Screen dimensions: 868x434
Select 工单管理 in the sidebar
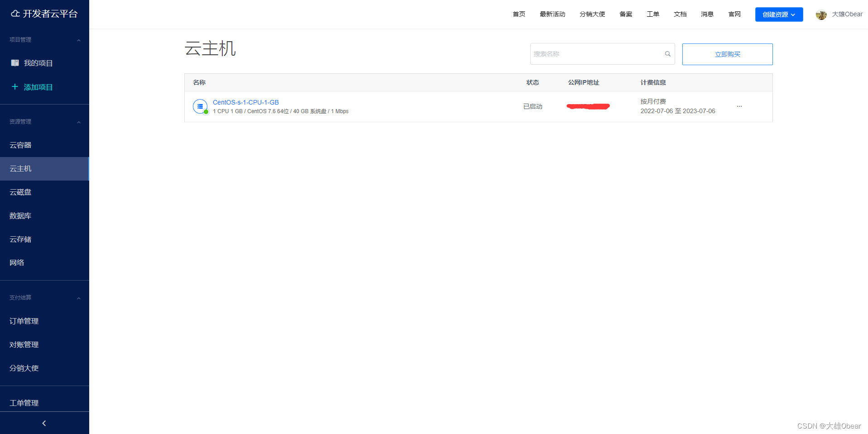(24, 403)
